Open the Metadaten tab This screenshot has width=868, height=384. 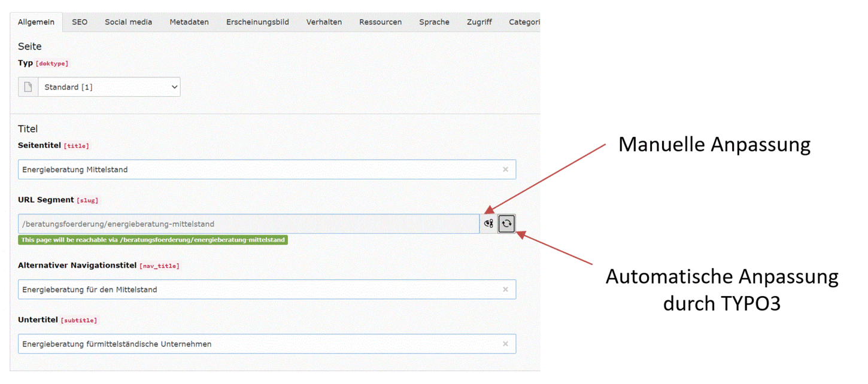point(189,22)
